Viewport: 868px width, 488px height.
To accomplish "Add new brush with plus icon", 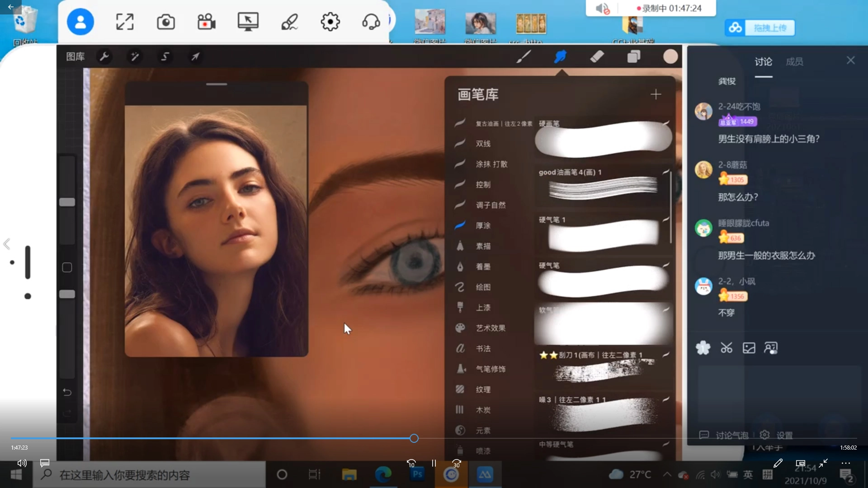I will pyautogui.click(x=656, y=94).
